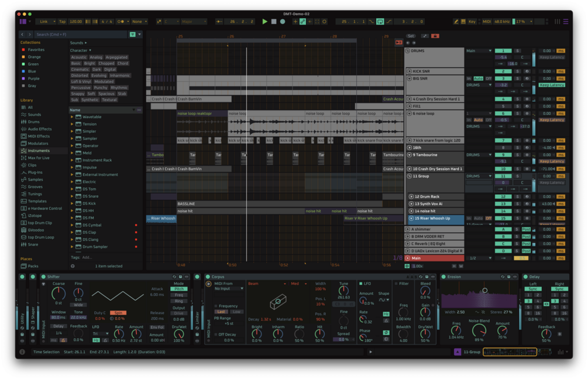The width and height of the screenshot is (588, 379).
Task: Turn off the Shifter device activator
Action: coord(43,277)
